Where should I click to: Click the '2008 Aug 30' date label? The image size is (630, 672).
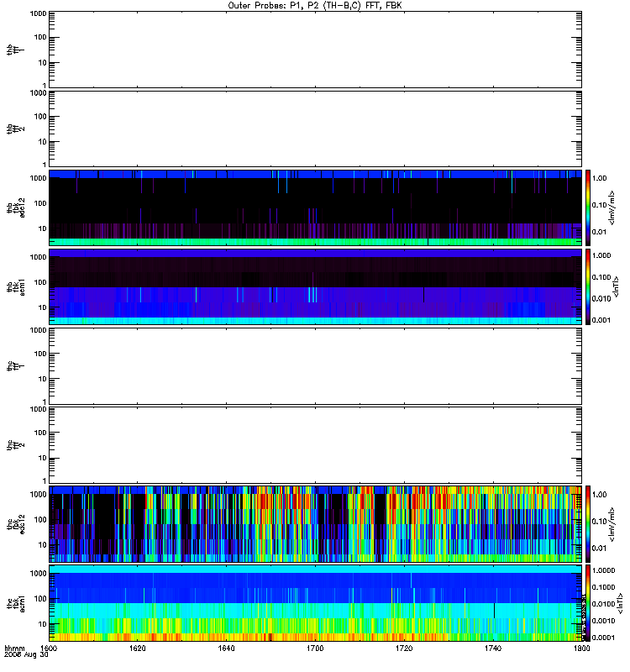coord(26,655)
